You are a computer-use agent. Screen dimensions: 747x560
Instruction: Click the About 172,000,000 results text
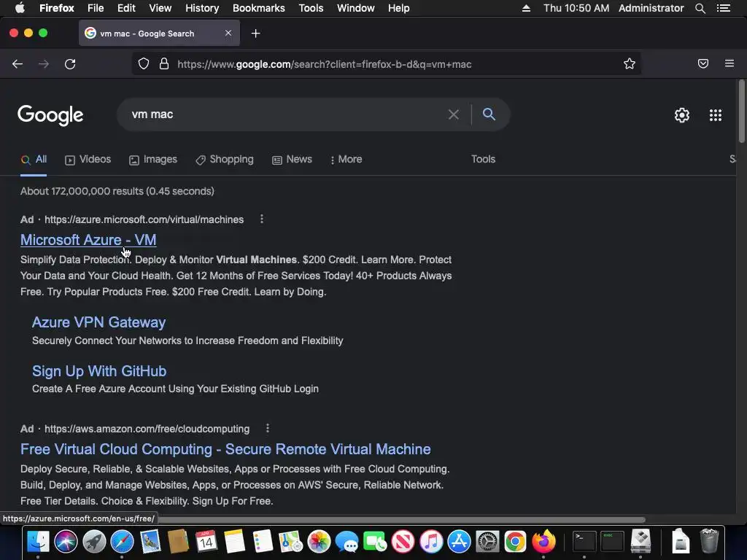coord(117,192)
